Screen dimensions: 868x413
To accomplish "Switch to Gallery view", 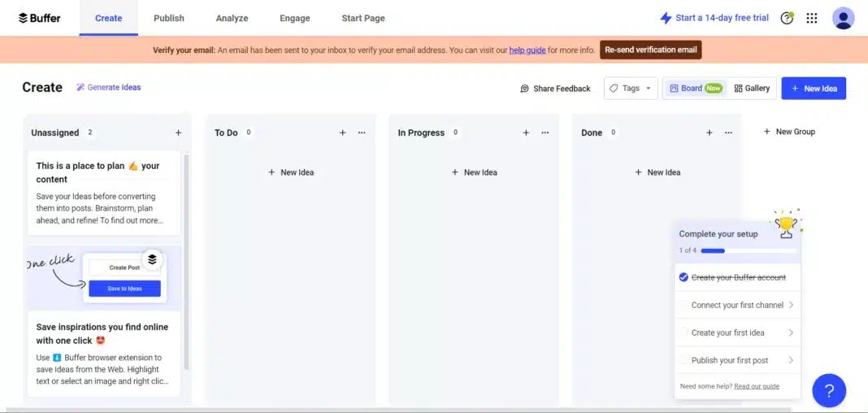I will 752,89.
